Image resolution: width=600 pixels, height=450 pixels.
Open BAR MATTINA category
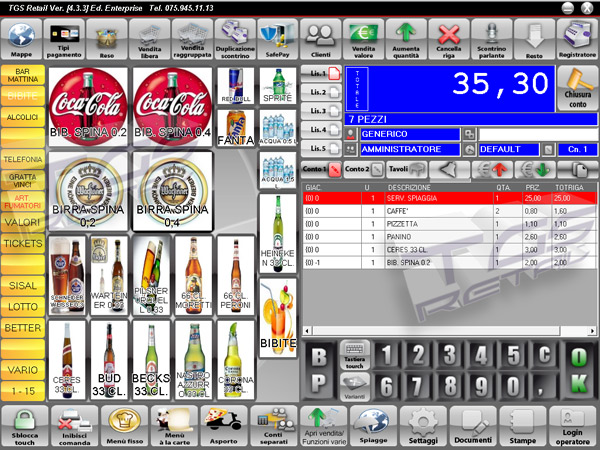point(23,75)
